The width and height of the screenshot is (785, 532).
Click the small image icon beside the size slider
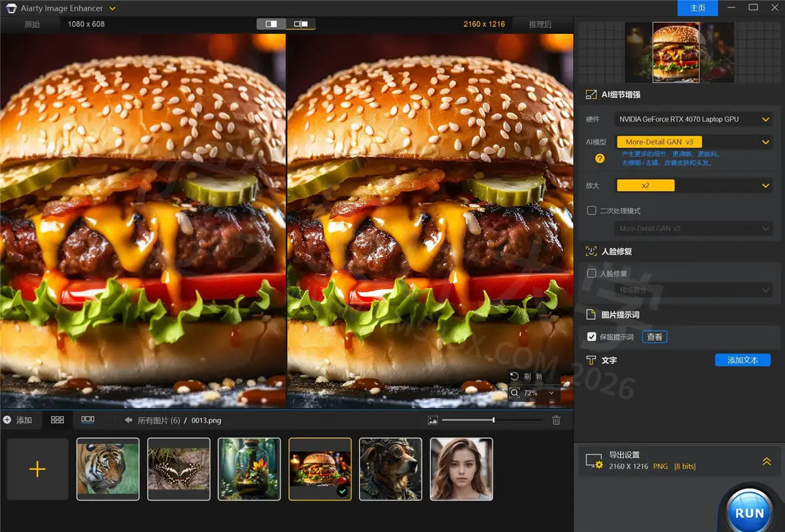(x=432, y=420)
